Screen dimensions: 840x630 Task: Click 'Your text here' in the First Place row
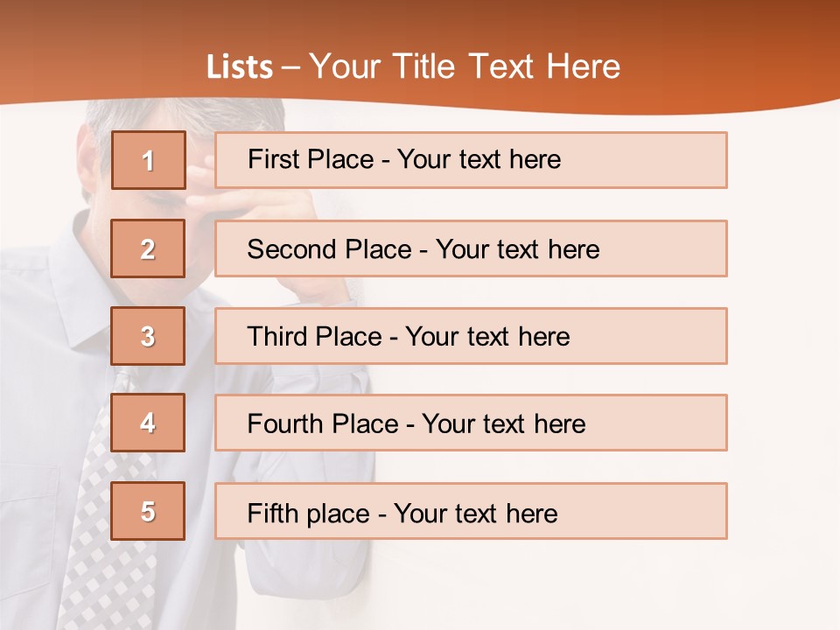point(479,160)
